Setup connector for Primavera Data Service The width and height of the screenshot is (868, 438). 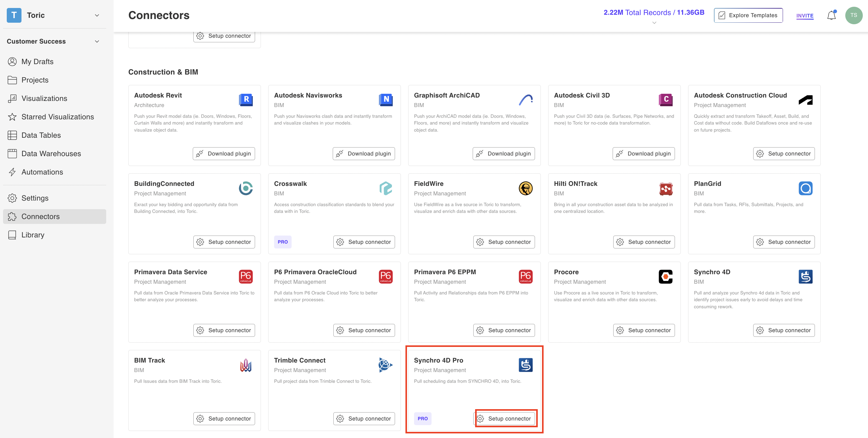(224, 330)
